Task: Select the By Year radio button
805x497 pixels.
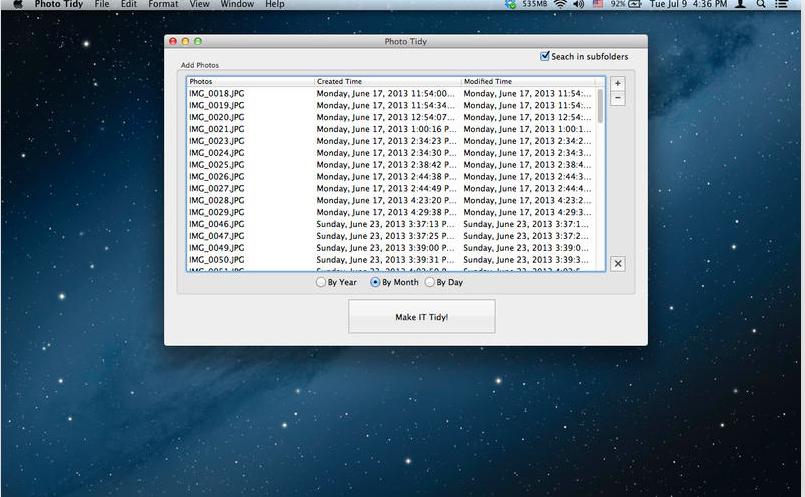Action: [x=321, y=282]
